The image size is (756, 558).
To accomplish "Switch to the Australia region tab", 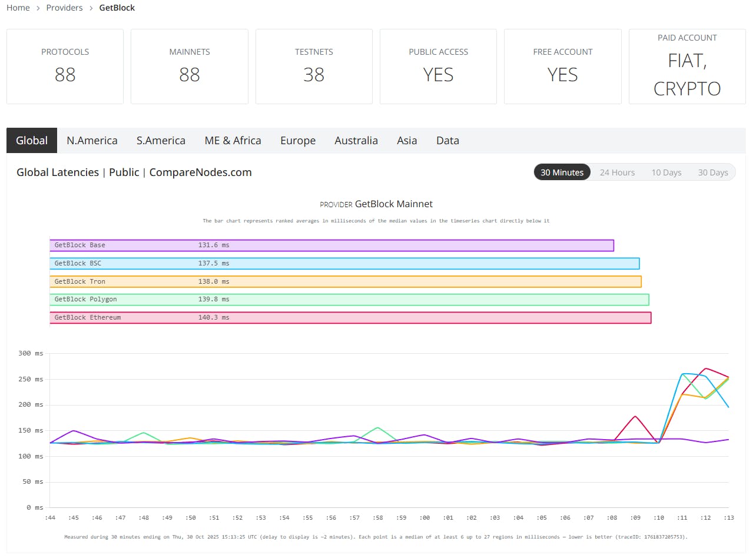I will (x=356, y=140).
